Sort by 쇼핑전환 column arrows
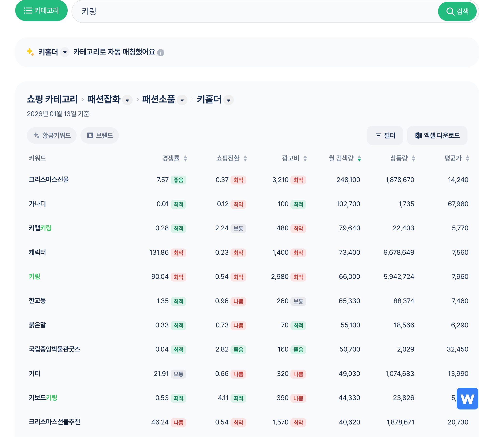This screenshot has width=504, height=437. coord(245,159)
